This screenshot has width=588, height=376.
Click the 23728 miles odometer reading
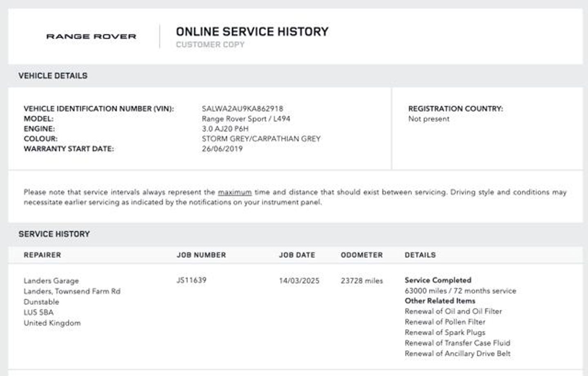pyautogui.click(x=361, y=281)
